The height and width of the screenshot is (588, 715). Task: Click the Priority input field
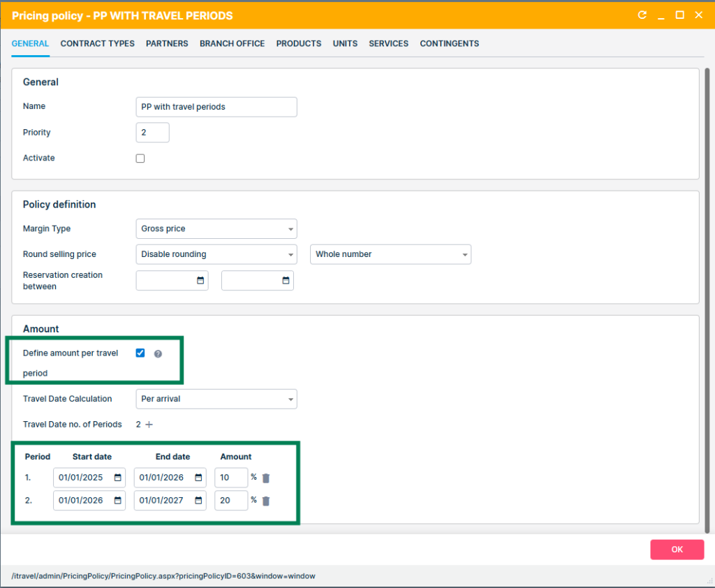(x=152, y=133)
